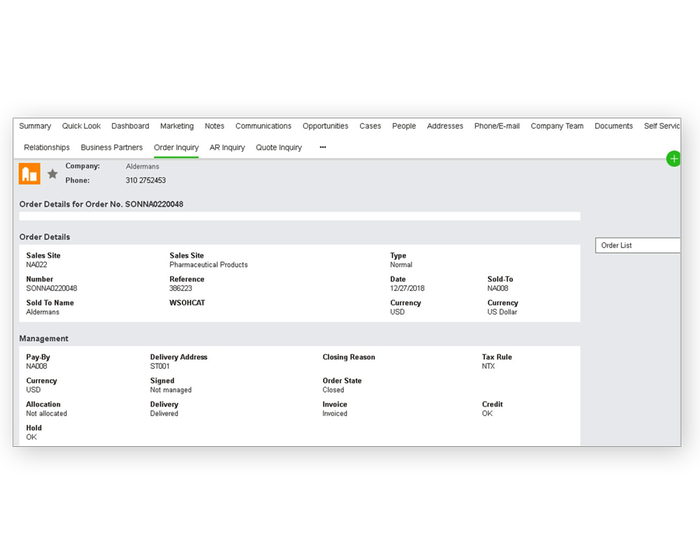The height and width of the screenshot is (560, 700).
Task: Mark Aldermans as favorite with star
Action: [x=53, y=174]
